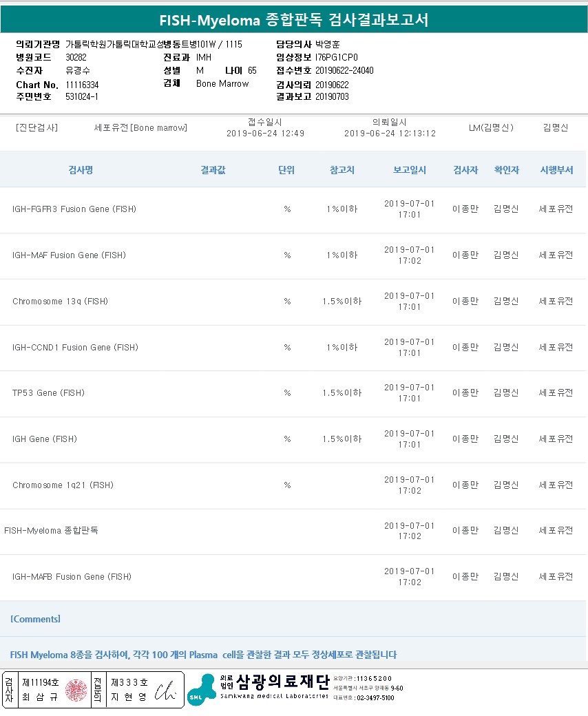Viewport: 588px width, 716px height.
Task: Click the FISH-Myeloma 종합판독 row label
Action: pos(51,531)
